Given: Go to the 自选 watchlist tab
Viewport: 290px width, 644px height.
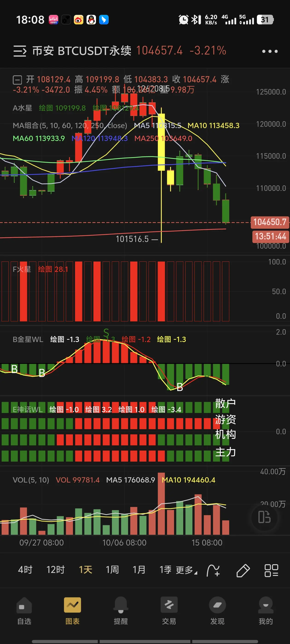Looking at the screenshot, I should point(24,611).
